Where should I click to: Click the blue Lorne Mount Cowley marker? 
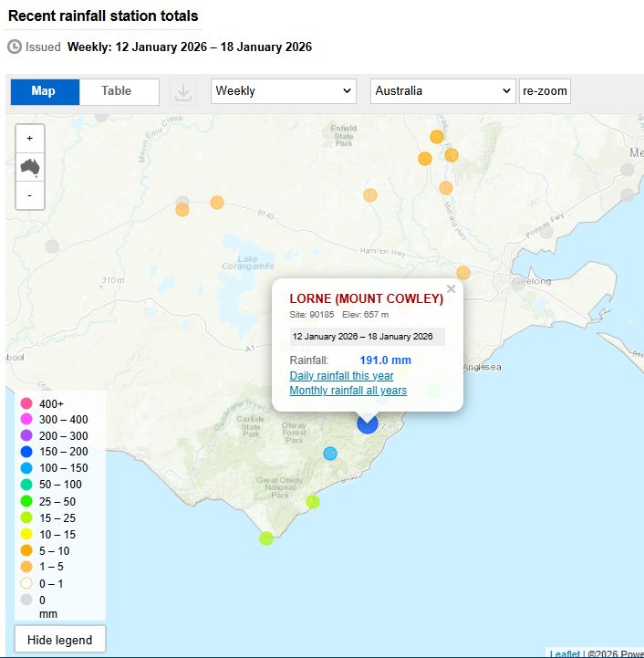click(368, 423)
